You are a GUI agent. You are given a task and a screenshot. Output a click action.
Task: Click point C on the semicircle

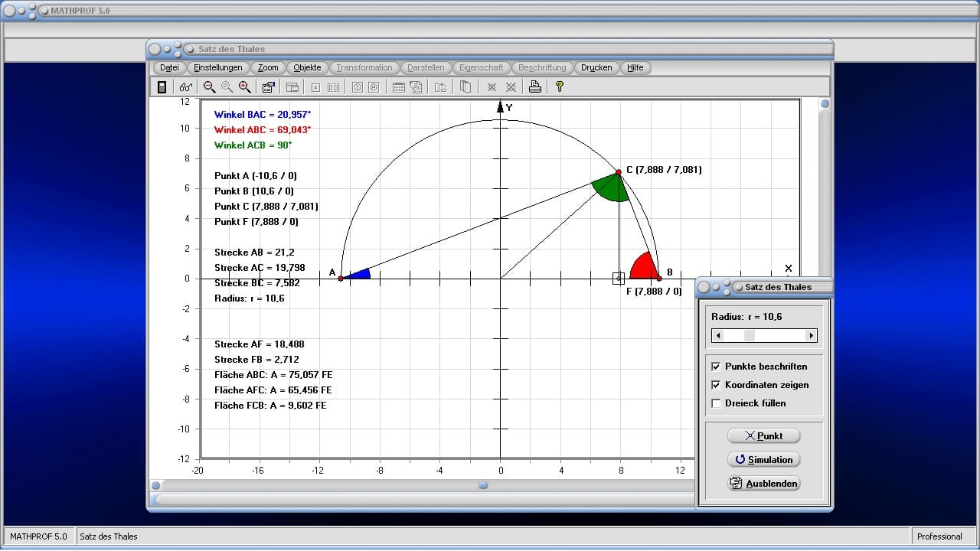(619, 171)
